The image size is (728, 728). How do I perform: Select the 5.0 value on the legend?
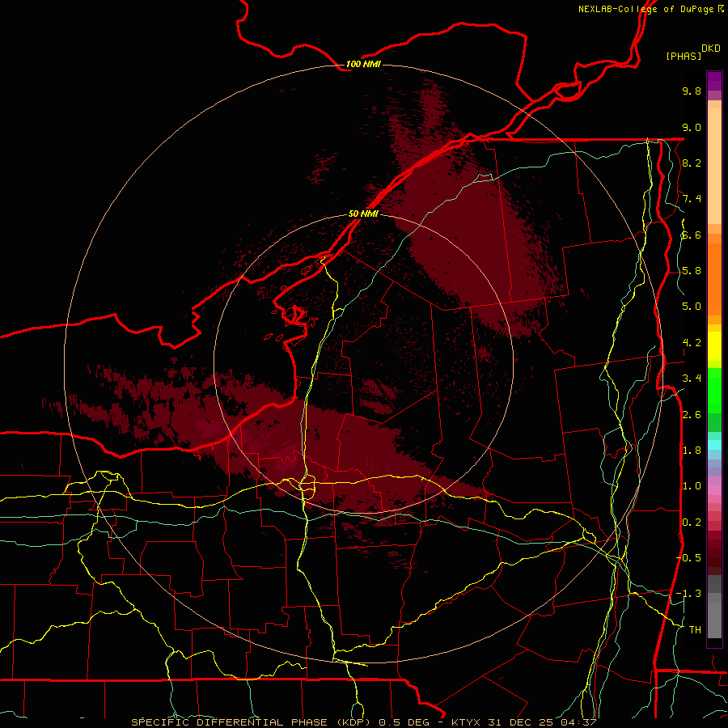coord(692,307)
